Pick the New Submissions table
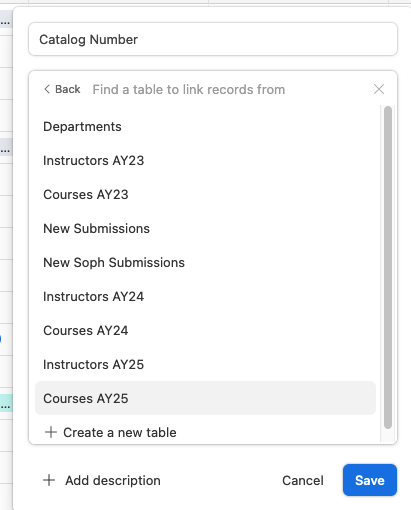This screenshot has height=510, width=411. (x=205, y=229)
